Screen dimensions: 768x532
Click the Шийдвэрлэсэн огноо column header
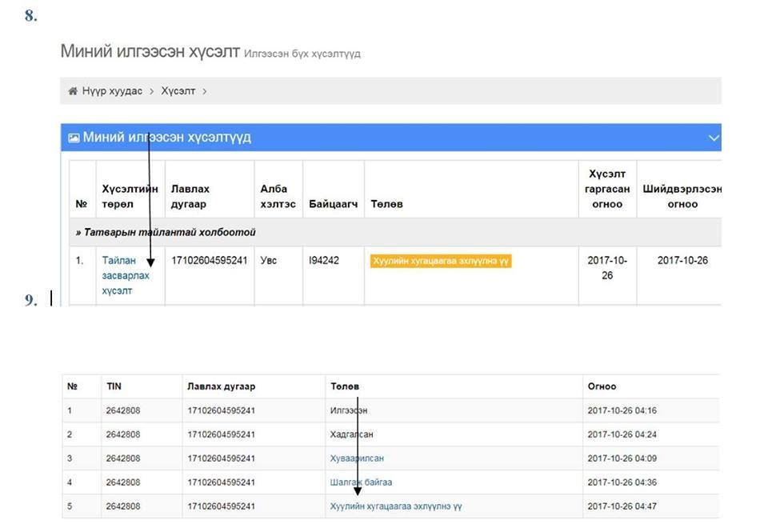[682, 196]
